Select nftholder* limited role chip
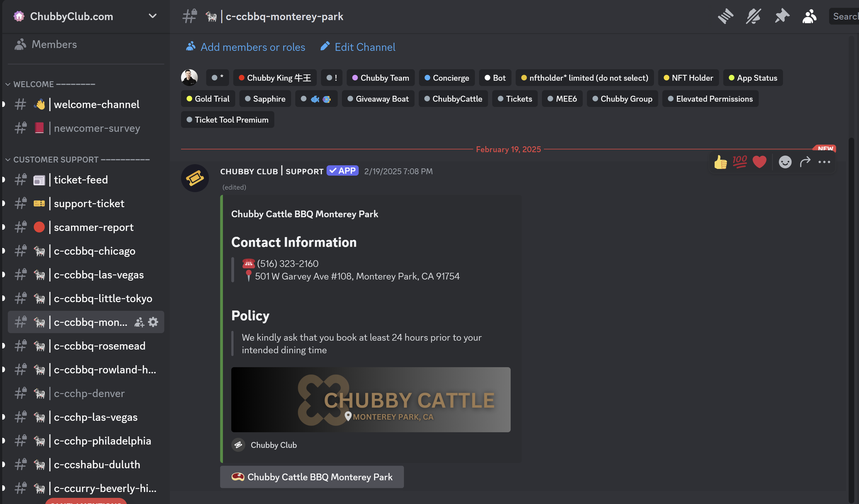The height and width of the screenshot is (504, 859). (585, 78)
